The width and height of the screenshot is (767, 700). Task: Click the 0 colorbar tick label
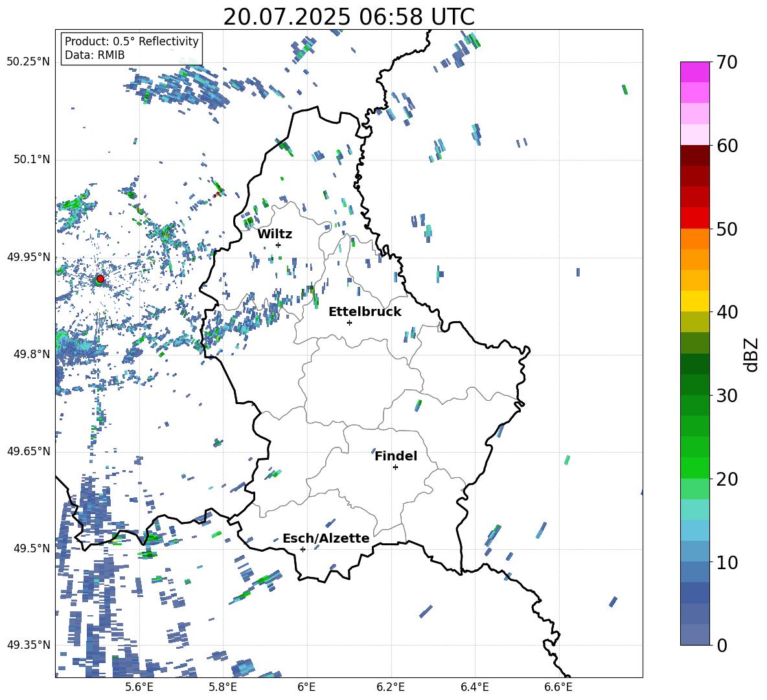tap(722, 645)
